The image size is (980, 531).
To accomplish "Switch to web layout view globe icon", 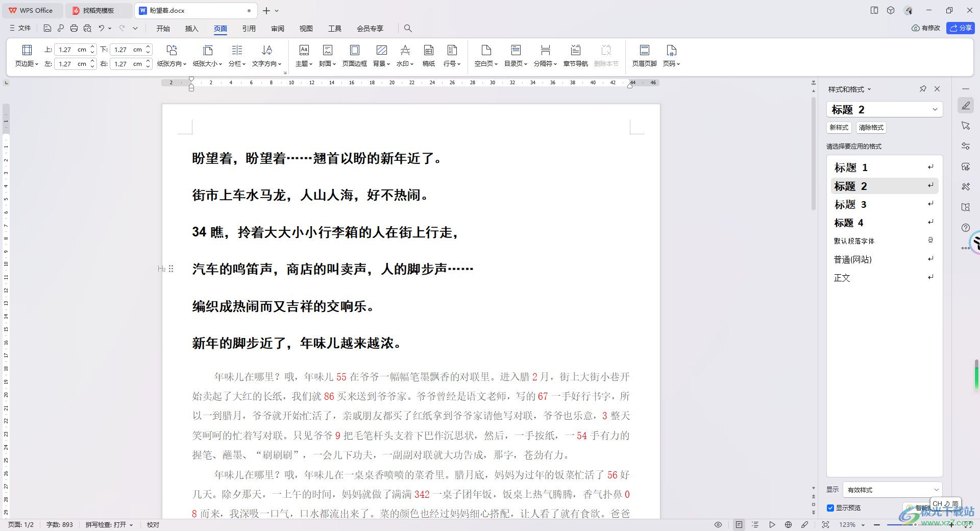I will coord(788,525).
